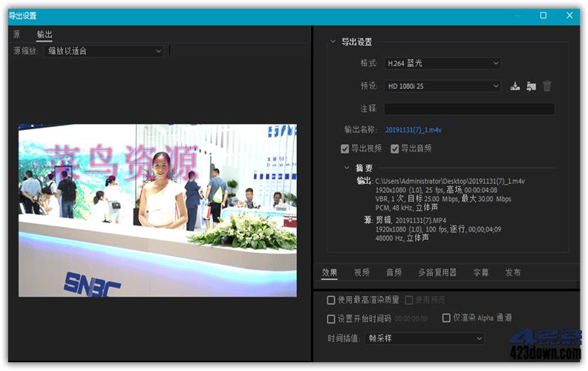Collapse the 导出设置 section

coord(333,42)
